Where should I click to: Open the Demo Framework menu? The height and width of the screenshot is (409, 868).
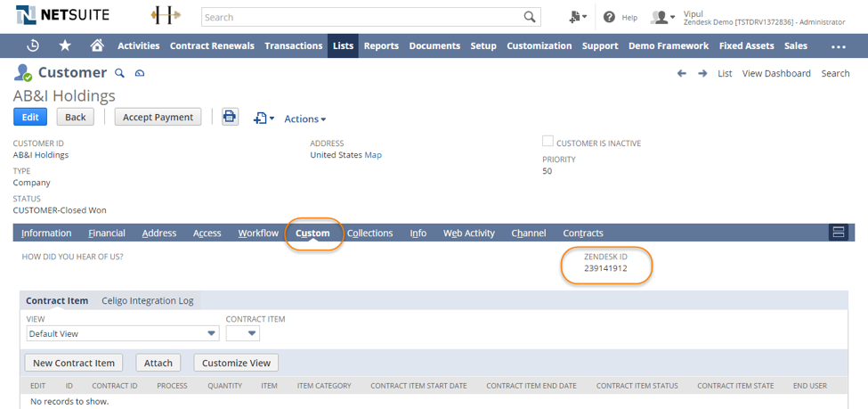(669, 46)
